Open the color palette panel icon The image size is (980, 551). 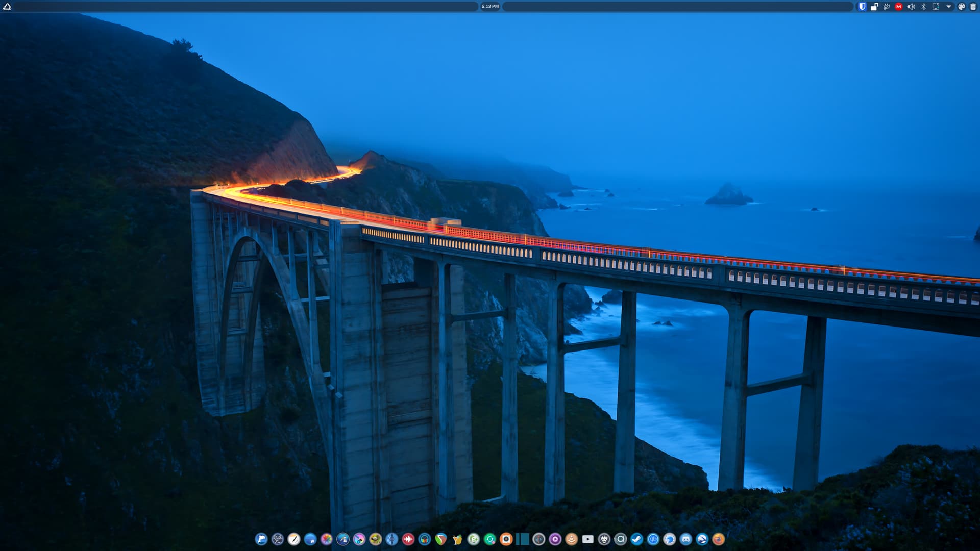pos(962,7)
